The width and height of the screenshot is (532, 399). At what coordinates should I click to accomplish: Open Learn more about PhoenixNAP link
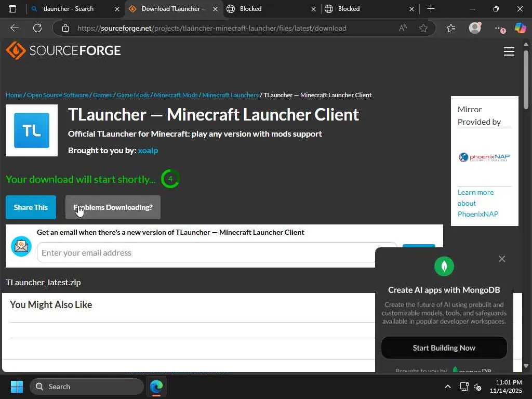coord(478,203)
